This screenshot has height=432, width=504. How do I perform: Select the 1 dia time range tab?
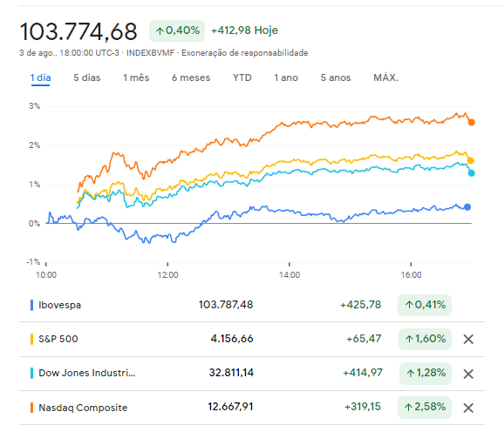tap(40, 78)
